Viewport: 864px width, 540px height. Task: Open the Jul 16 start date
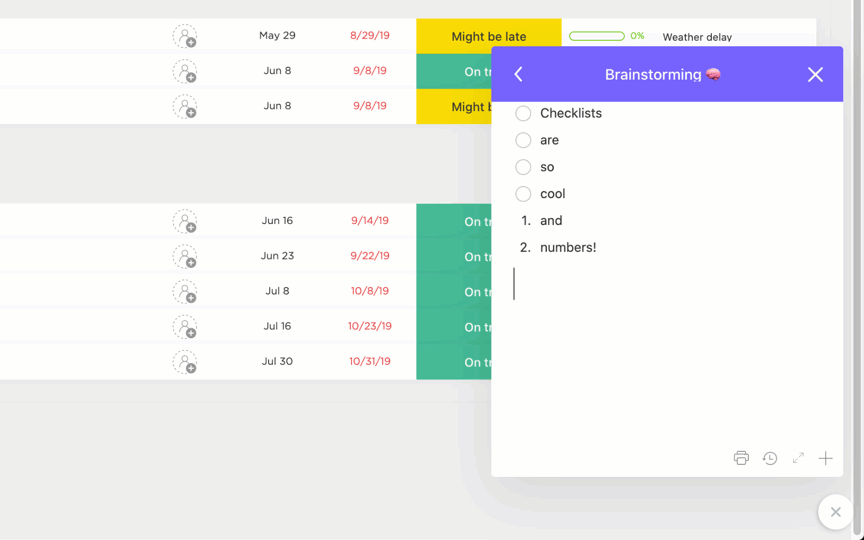click(277, 326)
